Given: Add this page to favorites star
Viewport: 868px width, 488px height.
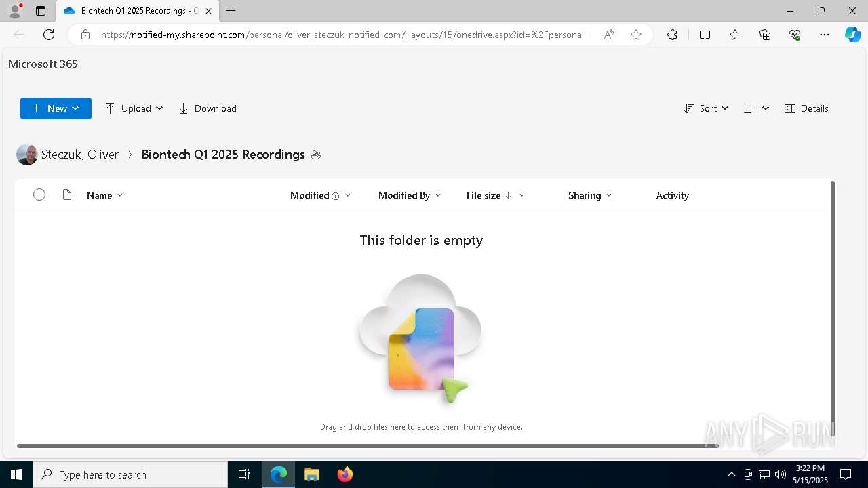Looking at the screenshot, I should [636, 35].
